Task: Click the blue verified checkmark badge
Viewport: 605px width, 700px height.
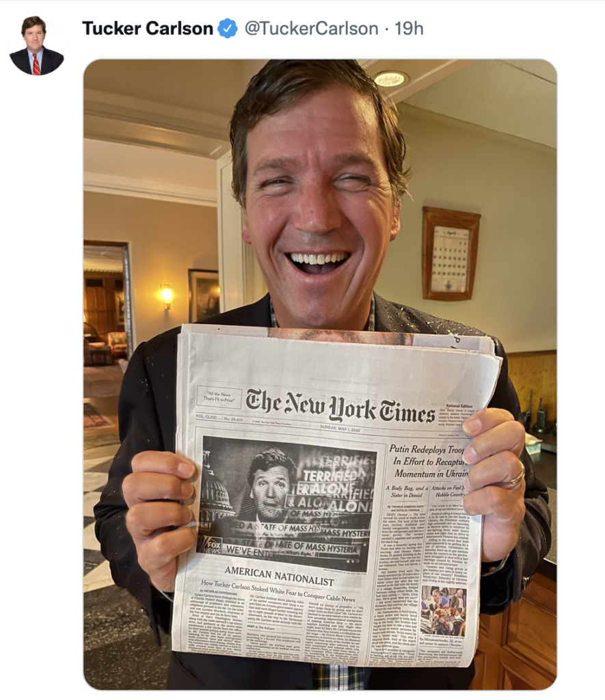Action: (x=227, y=29)
